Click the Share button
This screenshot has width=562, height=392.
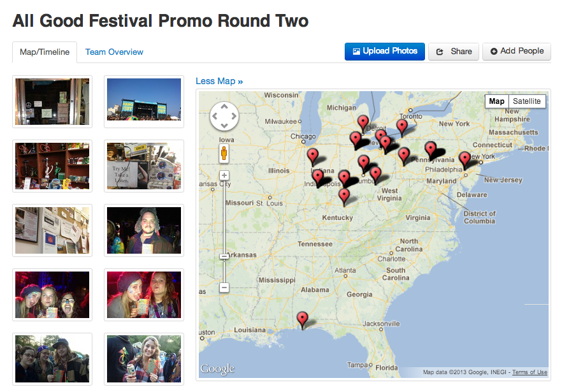(x=454, y=51)
